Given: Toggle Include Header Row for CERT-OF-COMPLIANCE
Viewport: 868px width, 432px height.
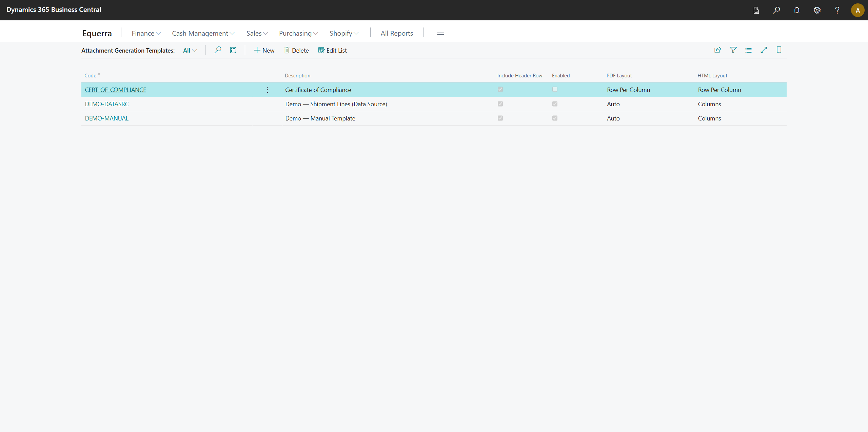Looking at the screenshot, I should (500, 89).
